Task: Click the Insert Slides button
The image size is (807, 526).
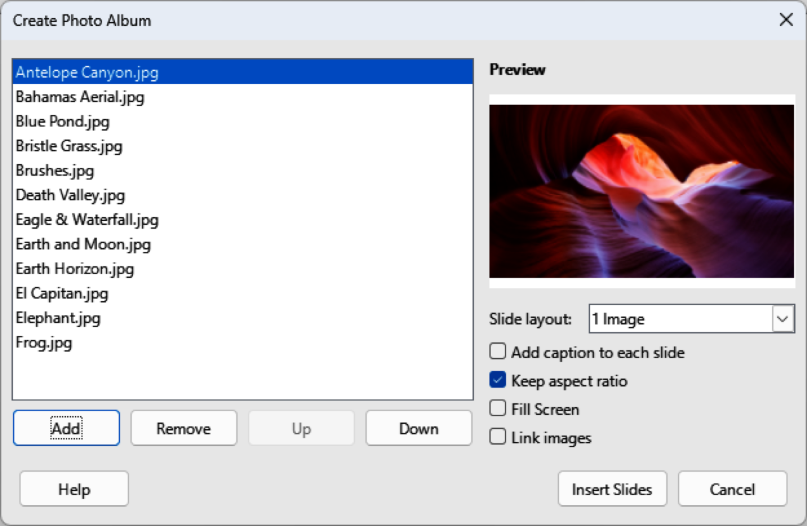Action: pos(611,489)
